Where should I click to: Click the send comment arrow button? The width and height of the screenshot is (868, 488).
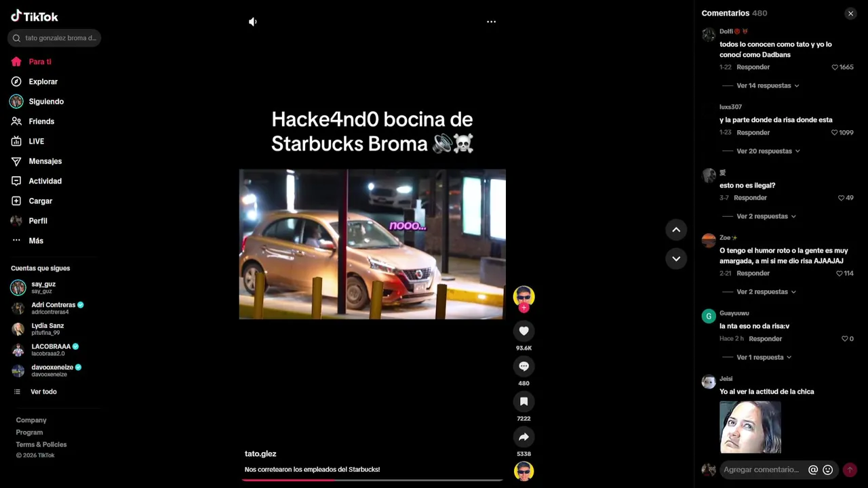[x=850, y=470]
